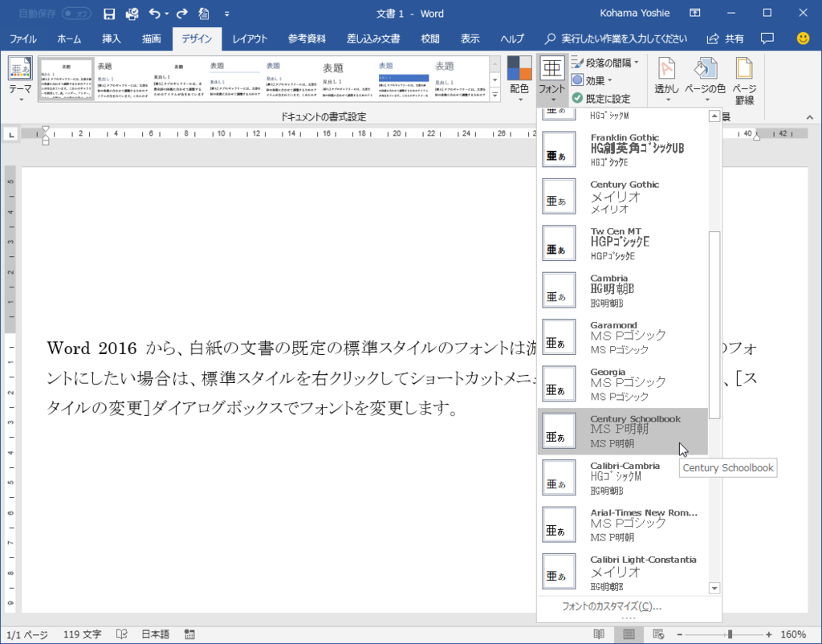This screenshot has height=644, width=822.
Task: Select the first document style set thumbnail
Action: coord(66,79)
